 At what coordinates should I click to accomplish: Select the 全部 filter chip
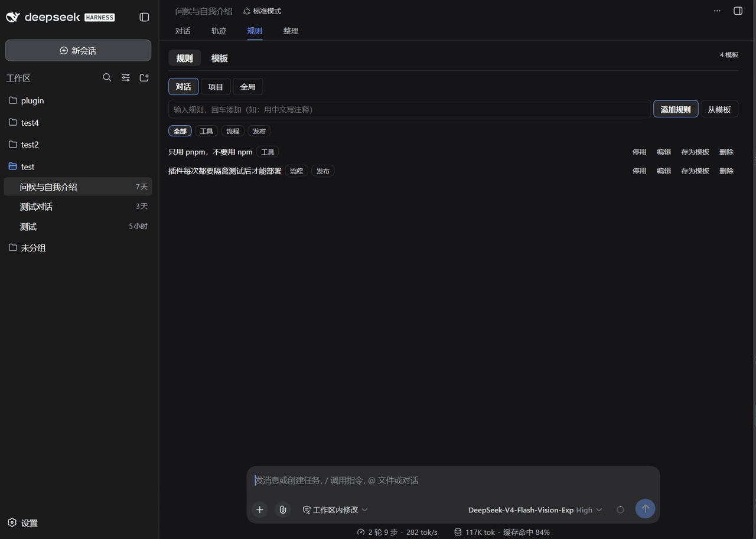(180, 131)
